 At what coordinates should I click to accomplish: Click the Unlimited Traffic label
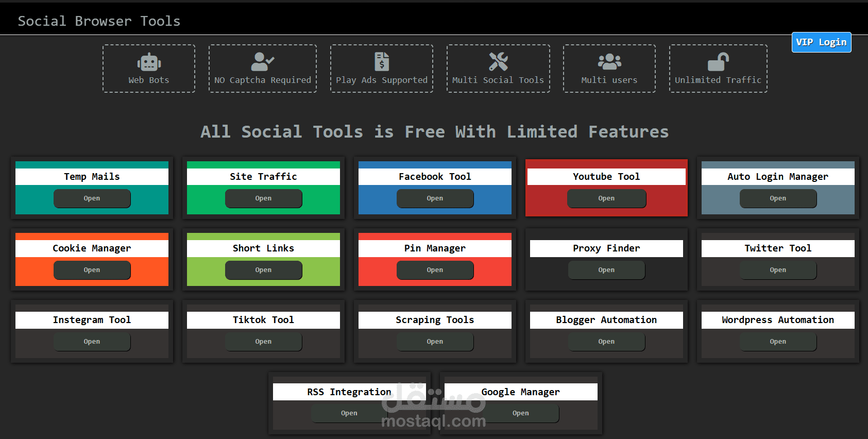[x=718, y=80]
